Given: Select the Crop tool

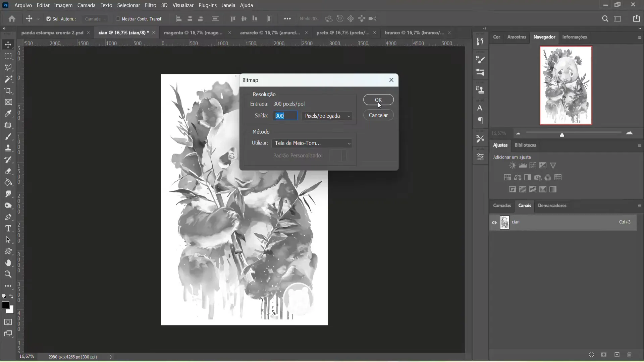Looking at the screenshot, I should click(8, 90).
